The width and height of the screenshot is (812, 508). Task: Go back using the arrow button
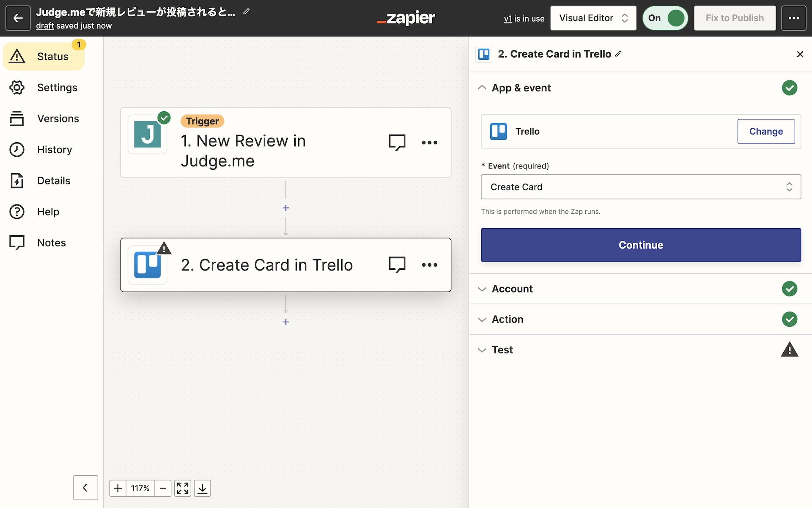[x=18, y=18]
